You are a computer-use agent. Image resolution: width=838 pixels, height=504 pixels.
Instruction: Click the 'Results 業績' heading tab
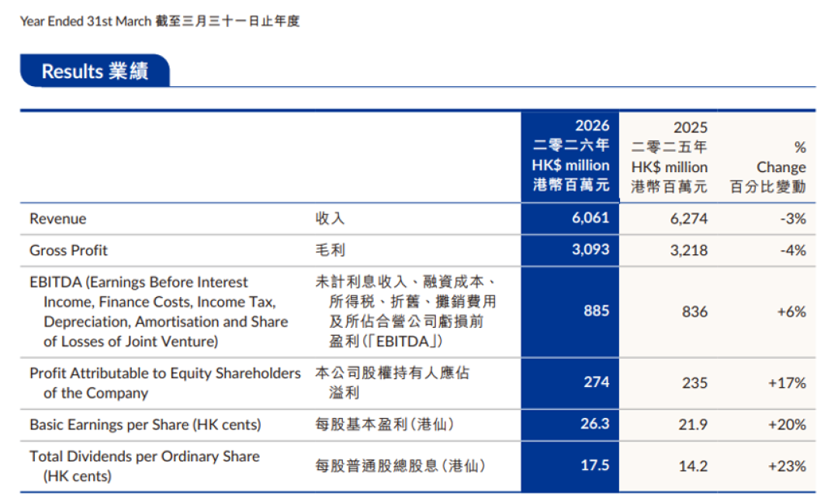95,71
